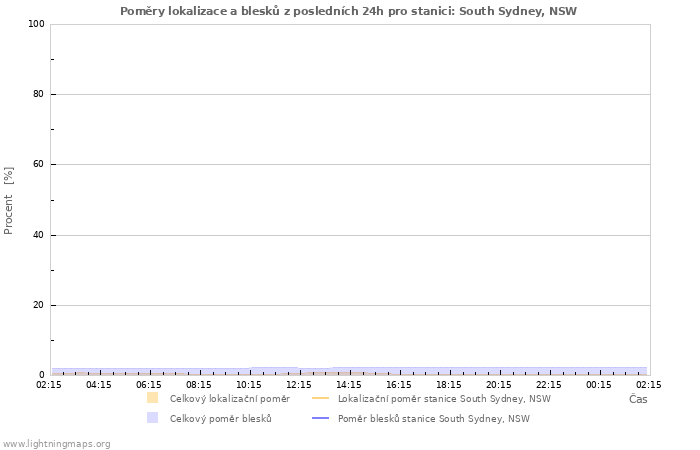This screenshot has height=450, width=700.
Task: Open the www.lightningmaps.org watermark link
Action: point(56,443)
